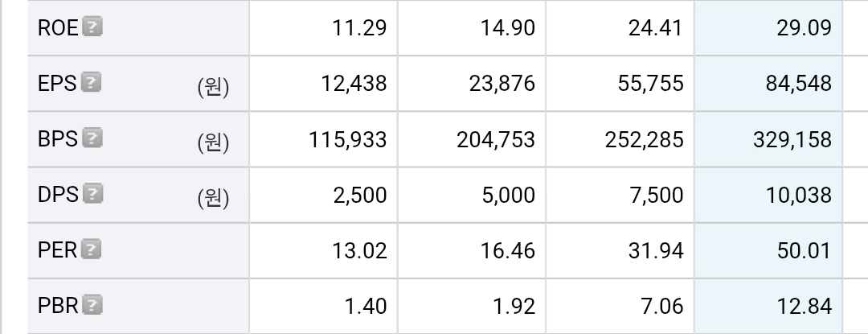This screenshot has width=868, height=334.
Task: Select the ROE row label
Action: coord(58,27)
